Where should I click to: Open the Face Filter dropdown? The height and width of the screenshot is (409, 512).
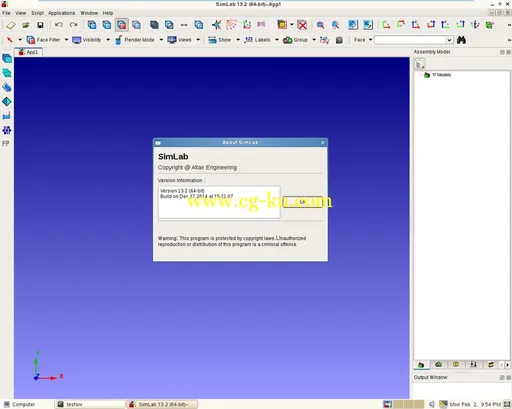pos(66,40)
